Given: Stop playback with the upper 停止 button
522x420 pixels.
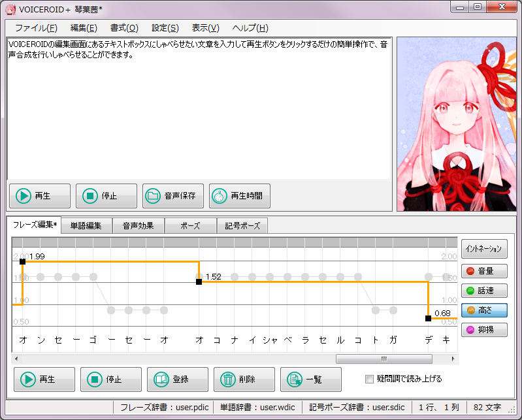Looking at the screenshot, I should [x=106, y=196].
